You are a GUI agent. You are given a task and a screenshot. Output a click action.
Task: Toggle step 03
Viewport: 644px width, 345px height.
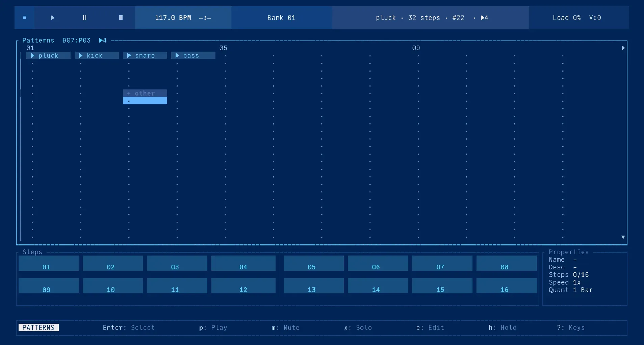pos(177,263)
